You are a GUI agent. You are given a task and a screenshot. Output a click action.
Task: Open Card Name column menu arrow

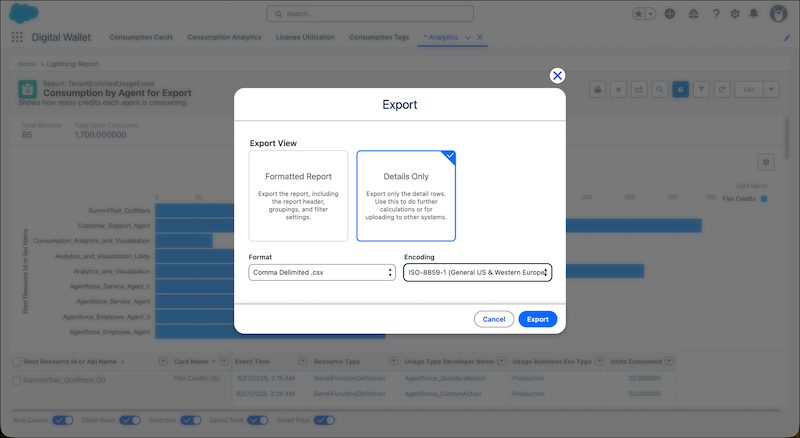[224, 361]
